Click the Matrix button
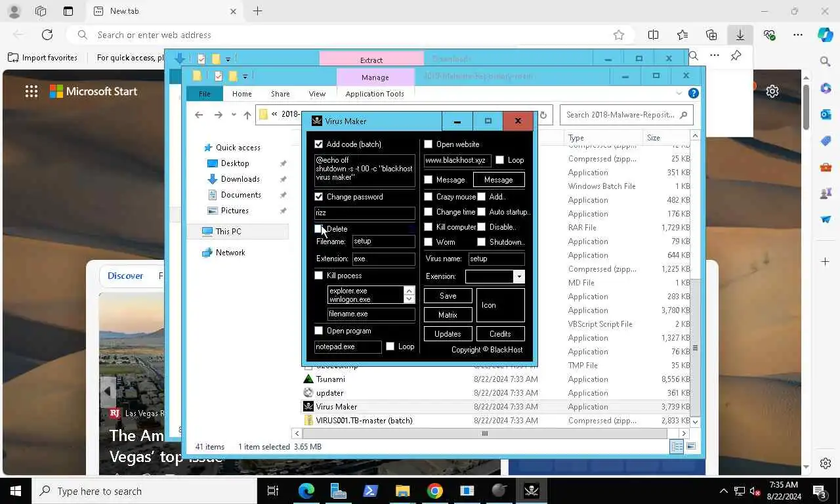Screen dimensions: 840x504 click(x=448, y=315)
